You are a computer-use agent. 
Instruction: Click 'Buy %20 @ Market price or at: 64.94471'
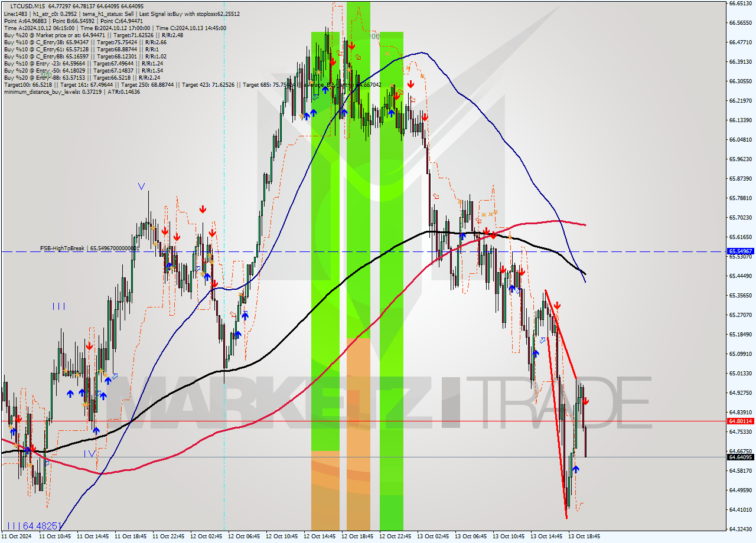[54, 35]
